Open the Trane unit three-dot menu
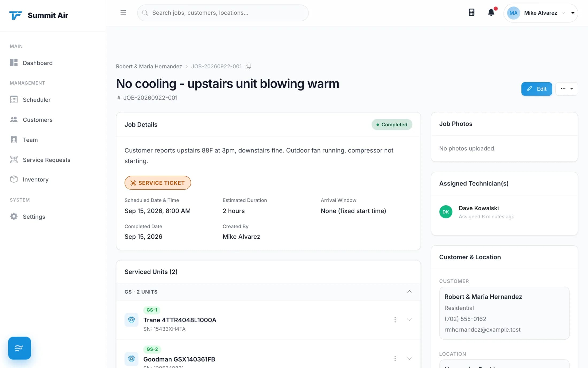 click(395, 320)
